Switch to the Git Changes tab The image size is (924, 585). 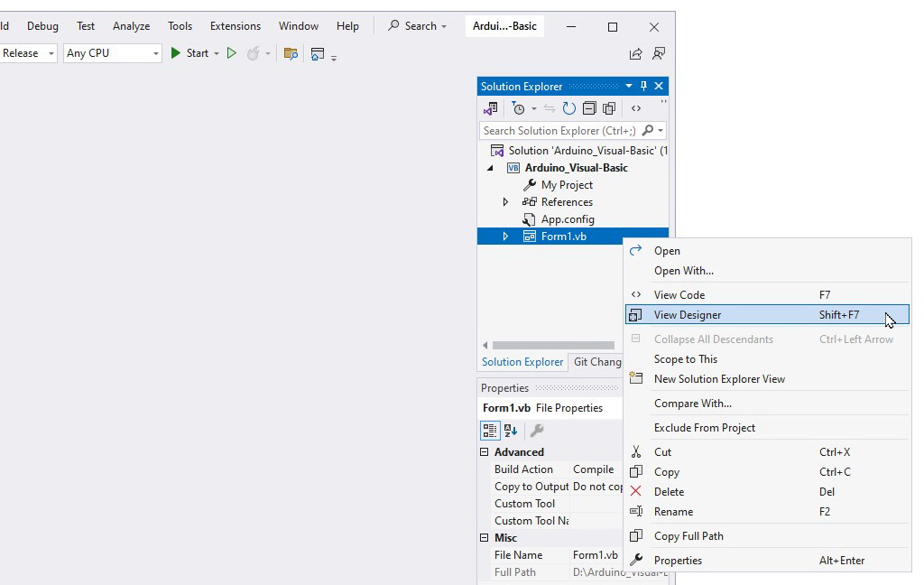point(596,361)
